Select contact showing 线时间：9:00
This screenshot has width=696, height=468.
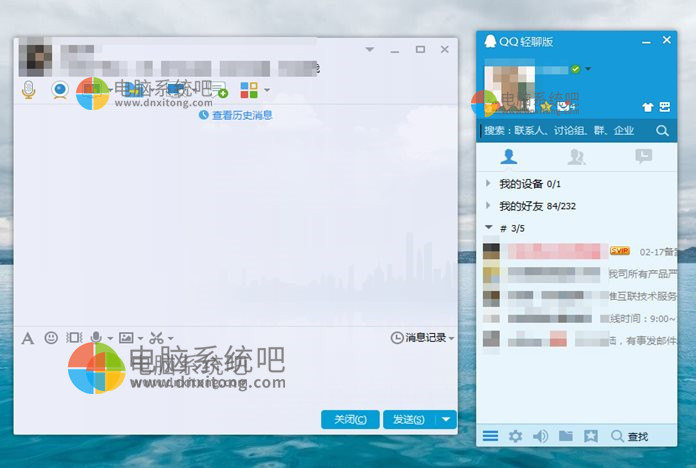tap(579, 318)
